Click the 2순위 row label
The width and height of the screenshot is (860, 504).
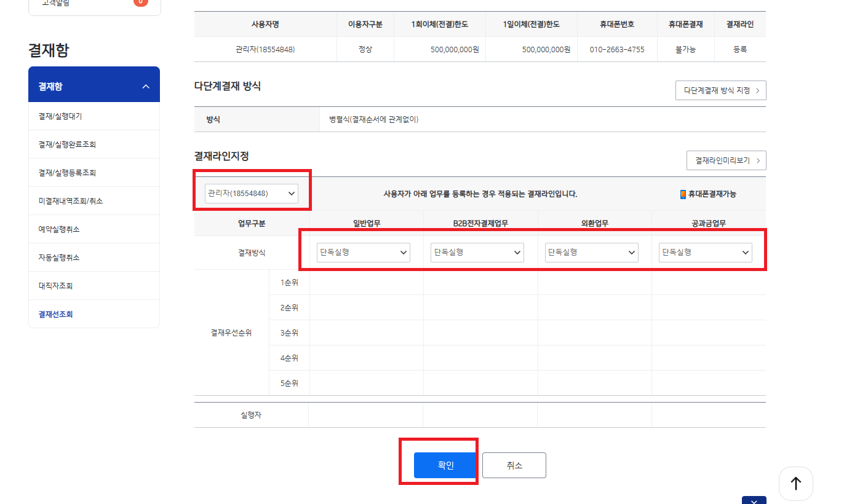pyautogui.click(x=289, y=307)
